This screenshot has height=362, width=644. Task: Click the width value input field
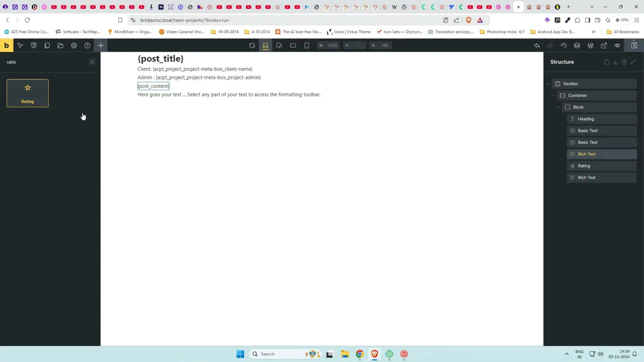click(x=332, y=46)
